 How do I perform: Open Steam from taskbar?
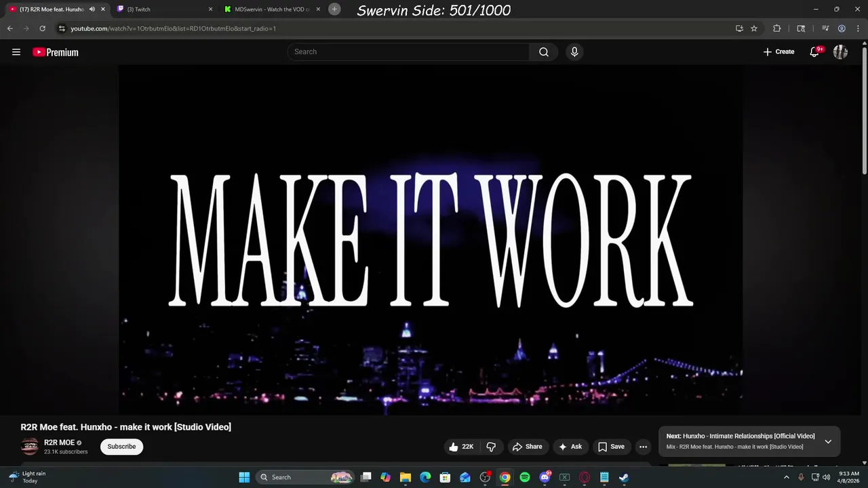624,477
